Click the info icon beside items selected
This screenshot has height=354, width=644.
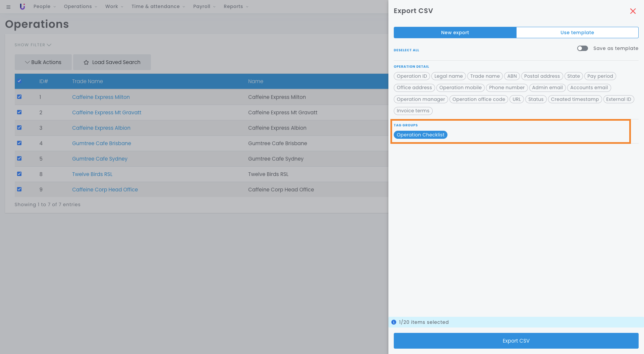click(x=394, y=322)
